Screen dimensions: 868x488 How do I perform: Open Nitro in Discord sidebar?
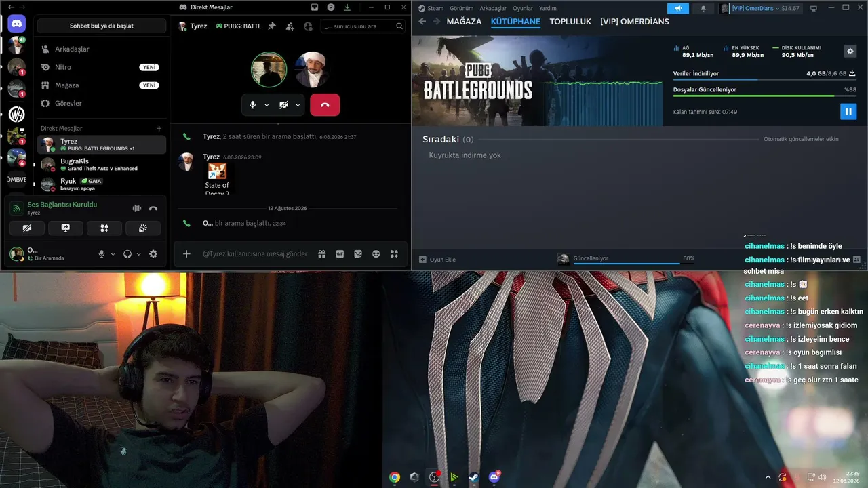point(102,67)
